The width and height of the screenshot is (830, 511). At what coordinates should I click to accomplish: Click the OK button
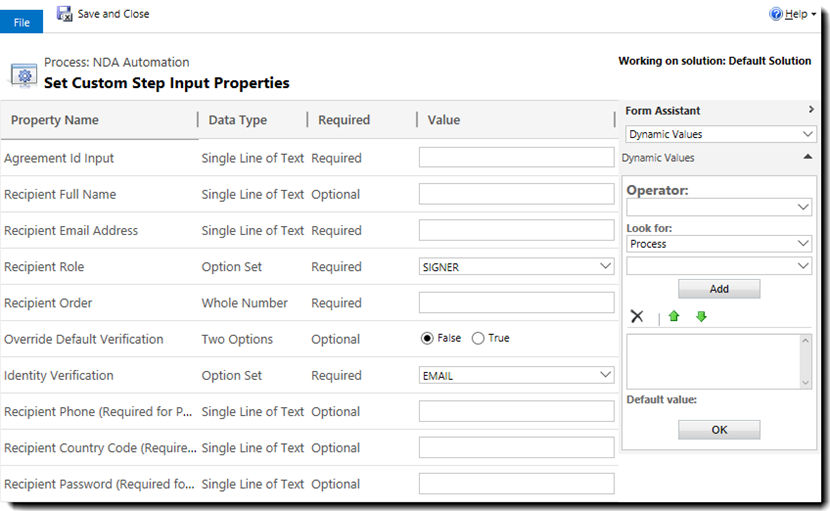click(x=719, y=430)
